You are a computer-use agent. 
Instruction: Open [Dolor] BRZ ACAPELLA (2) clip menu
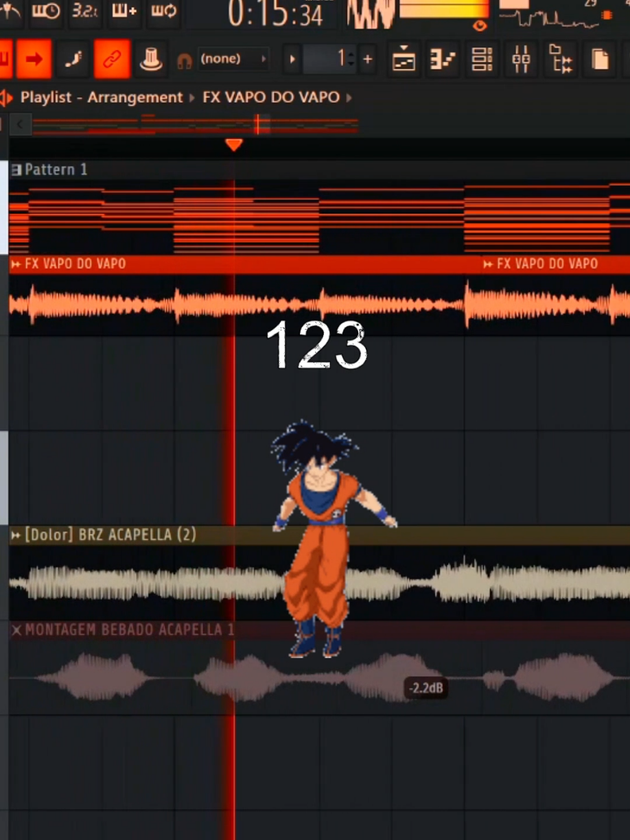[x=16, y=535]
